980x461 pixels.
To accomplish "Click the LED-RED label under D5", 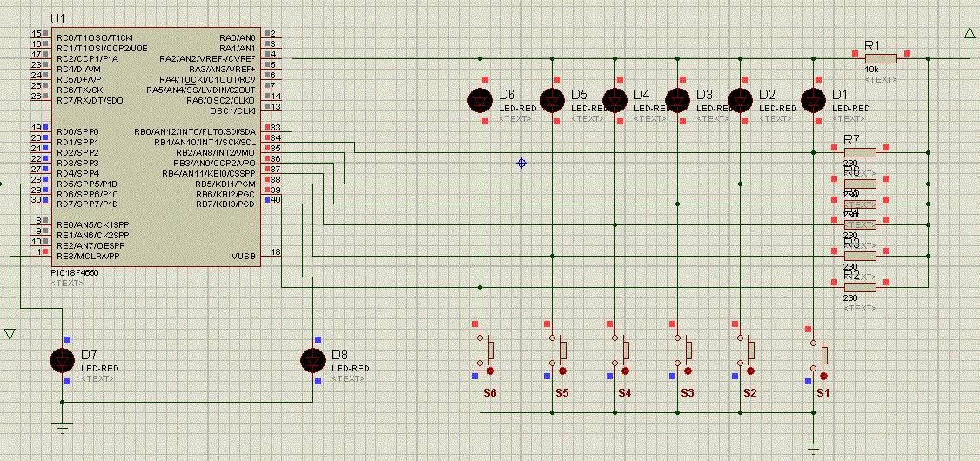I will tap(588, 108).
